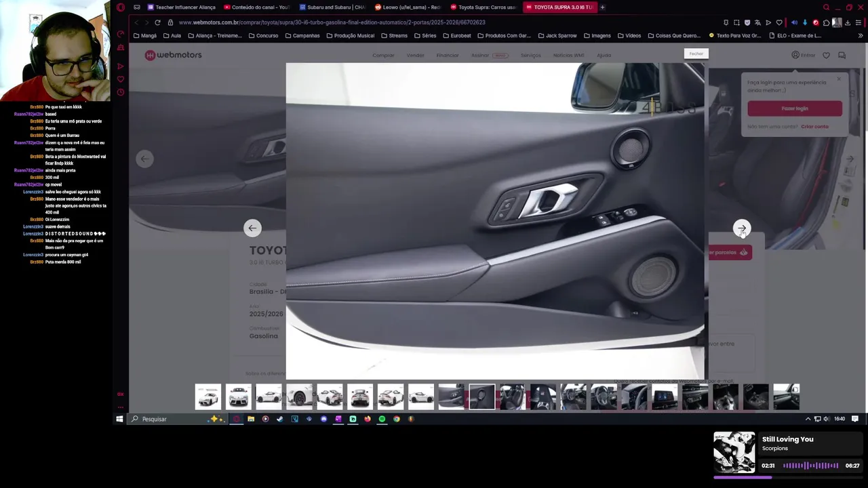Open Steam from the taskbar
The height and width of the screenshot is (488, 868).
tap(280, 419)
